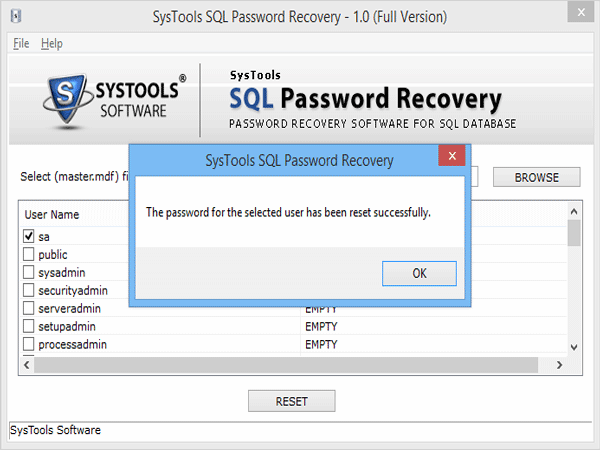Select the 'public' user name text

[x=53, y=255]
